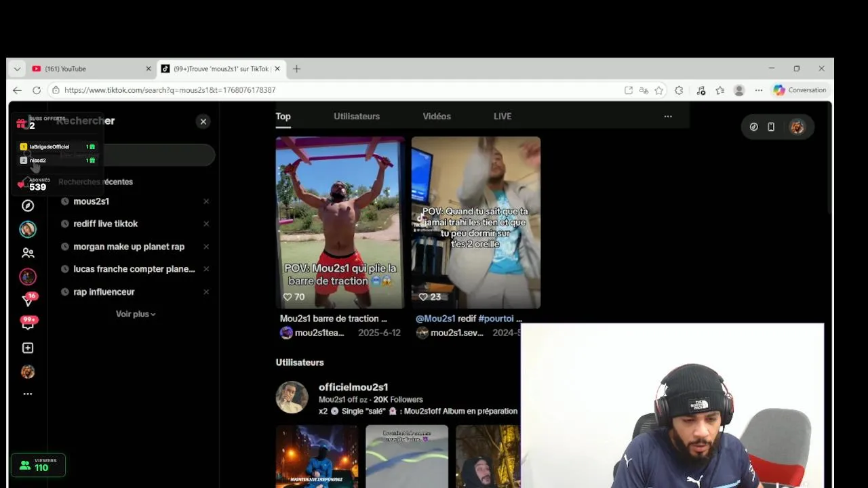Click the teal-ringed avatar in the sidebar
The image size is (868, 488).
click(x=28, y=229)
